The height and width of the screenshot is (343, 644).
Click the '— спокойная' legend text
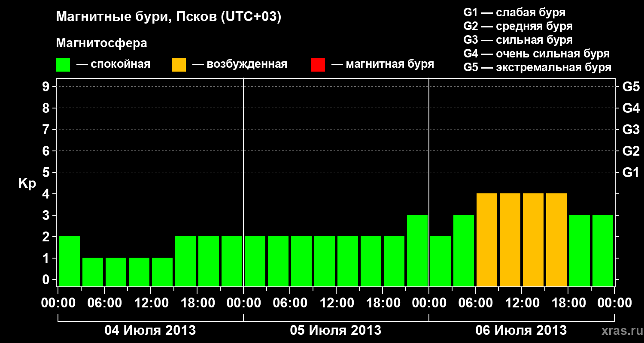[x=113, y=64]
